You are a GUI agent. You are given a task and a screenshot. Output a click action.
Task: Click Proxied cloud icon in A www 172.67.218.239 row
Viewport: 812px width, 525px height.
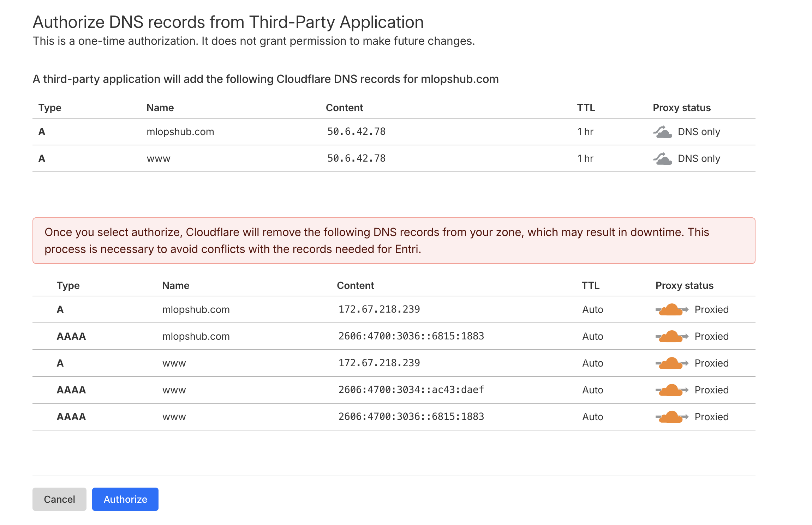pos(672,363)
